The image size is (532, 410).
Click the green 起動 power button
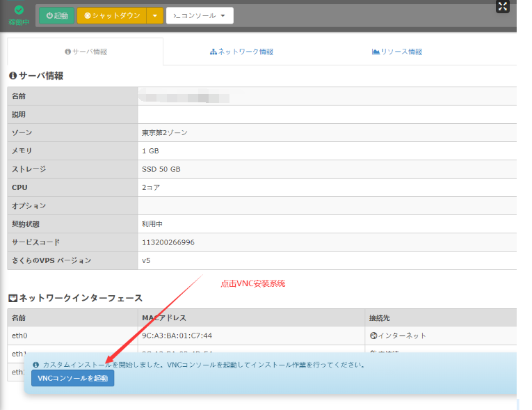click(x=56, y=15)
